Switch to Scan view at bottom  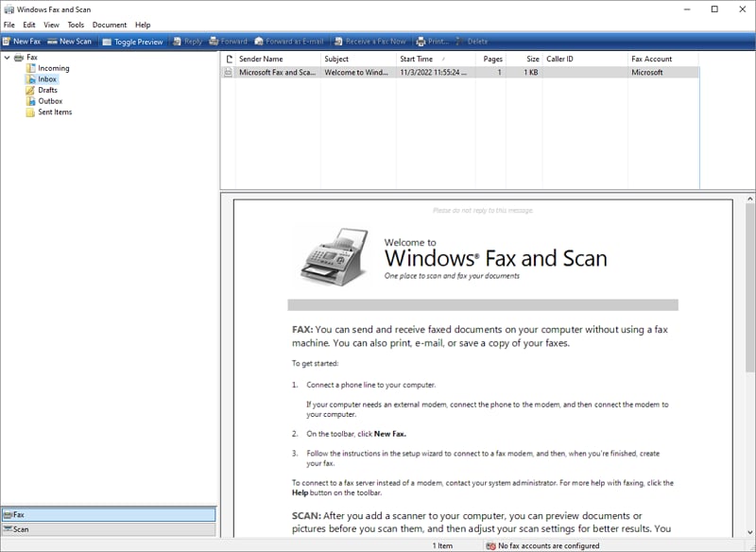[x=109, y=529]
